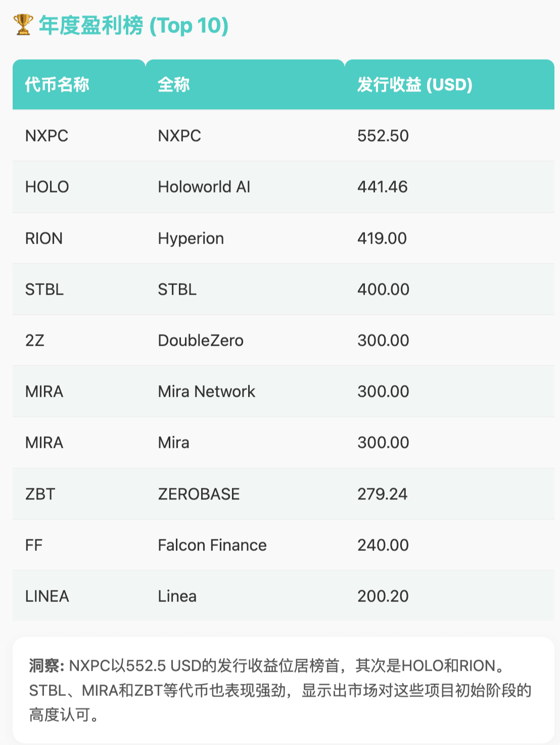
Task: Click the 552.50 revenue value
Action: coord(383,135)
